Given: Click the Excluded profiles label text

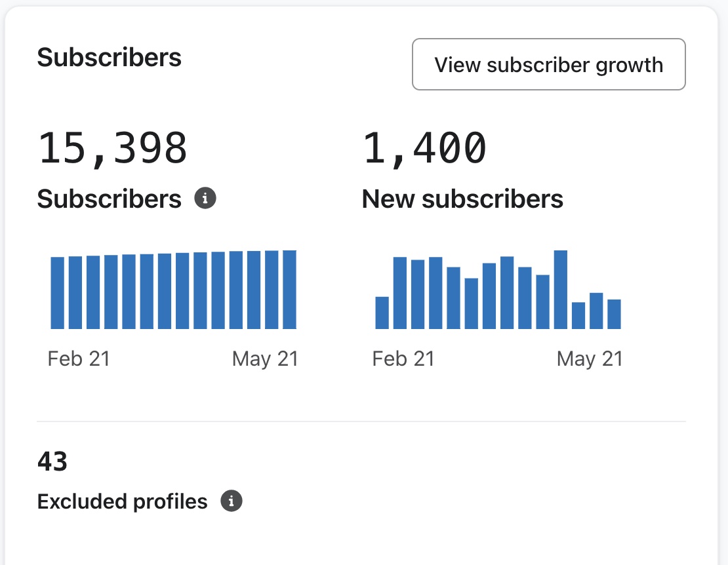Looking at the screenshot, I should (x=122, y=502).
